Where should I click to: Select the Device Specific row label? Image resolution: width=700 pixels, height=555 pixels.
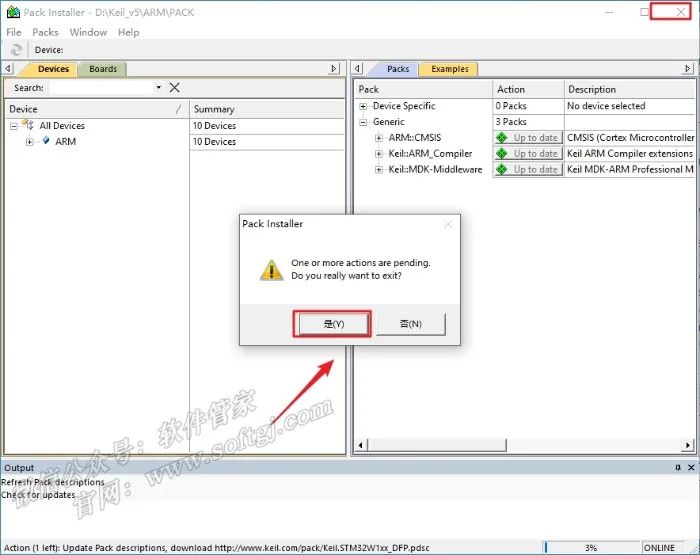[404, 106]
